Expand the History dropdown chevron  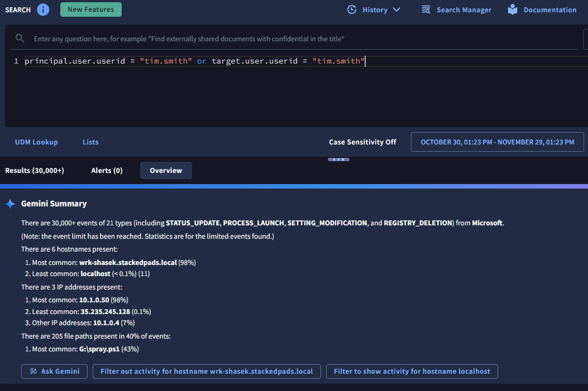tap(396, 9)
